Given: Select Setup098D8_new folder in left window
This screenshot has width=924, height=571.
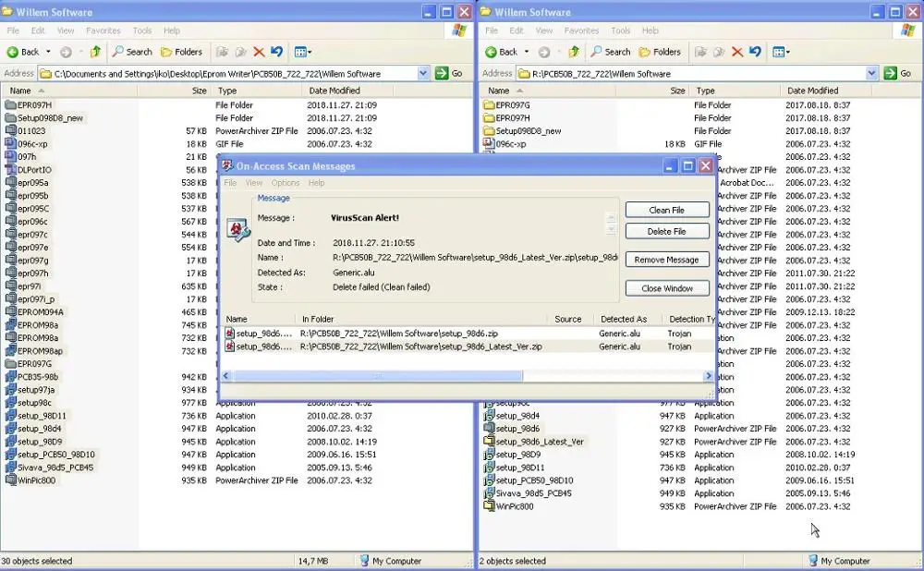Looking at the screenshot, I should 43,118.
